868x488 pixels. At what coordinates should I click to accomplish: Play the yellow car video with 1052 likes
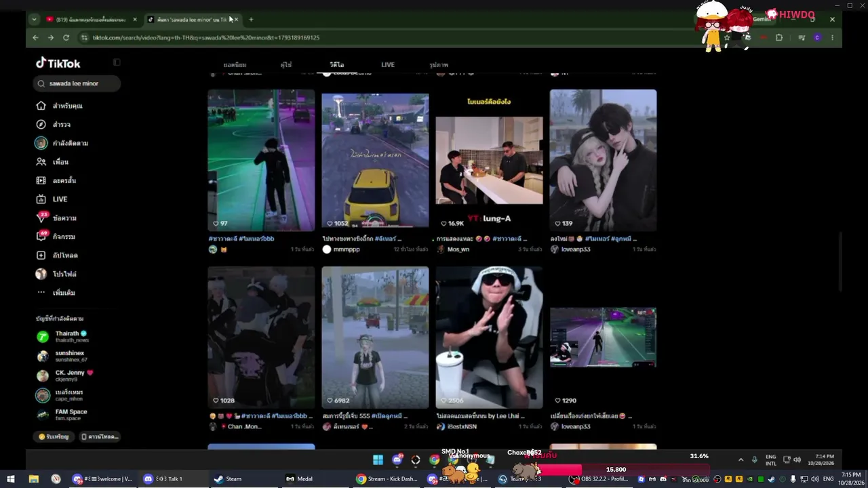click(x=375, y=161)
